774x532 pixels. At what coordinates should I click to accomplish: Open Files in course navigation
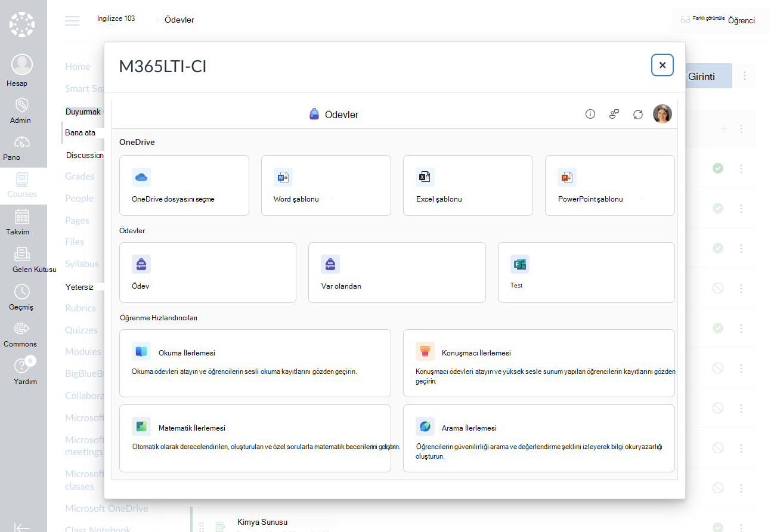click(x=75, y=242)
